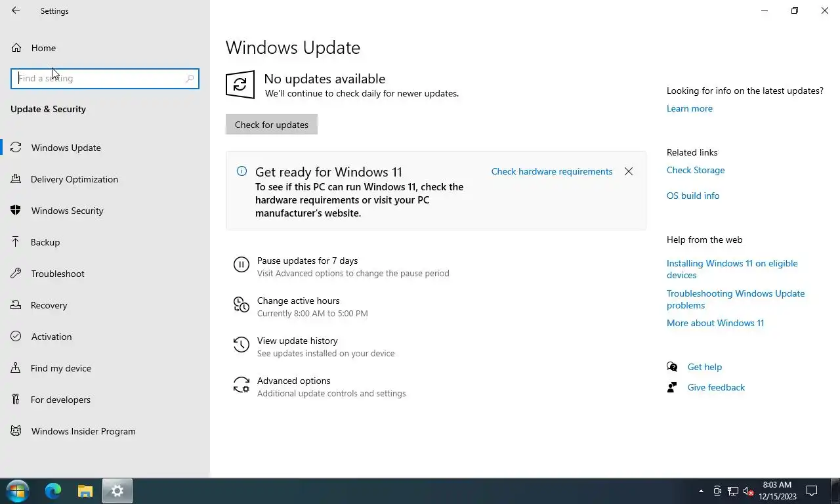Open Learn more link
840x504 pixels.
pyautogui.click(x=690, y=108)
